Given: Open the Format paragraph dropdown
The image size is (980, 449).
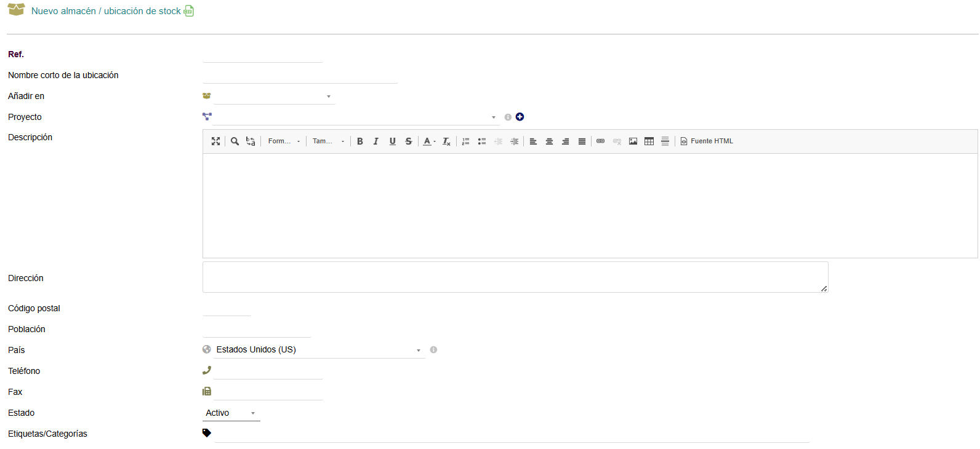Looking at the screenshot, I should (284, 141).
